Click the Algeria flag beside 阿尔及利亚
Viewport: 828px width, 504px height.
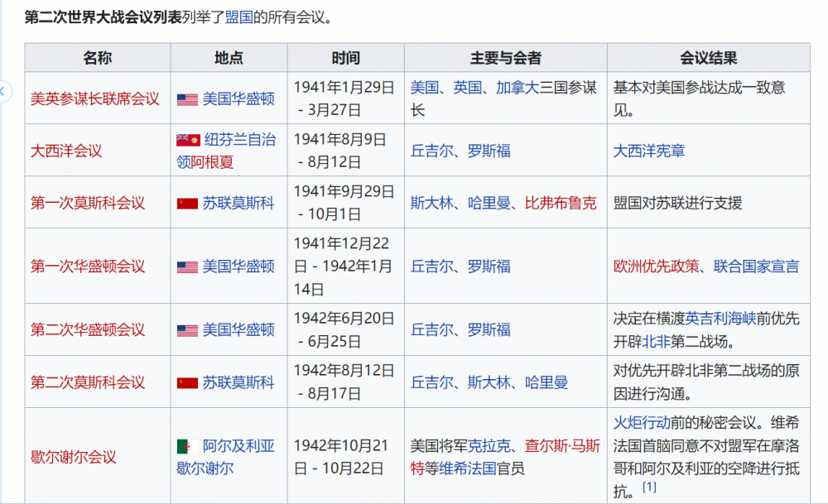184,447
